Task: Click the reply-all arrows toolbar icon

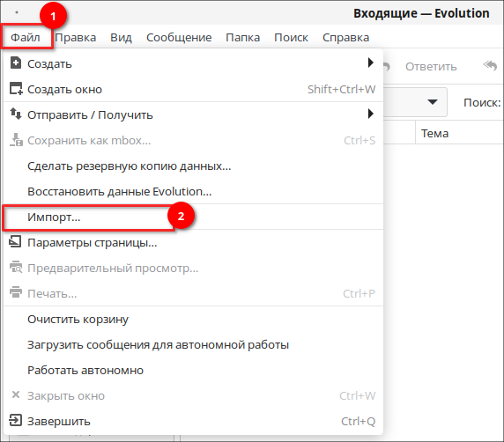Action: pos(491,65)
